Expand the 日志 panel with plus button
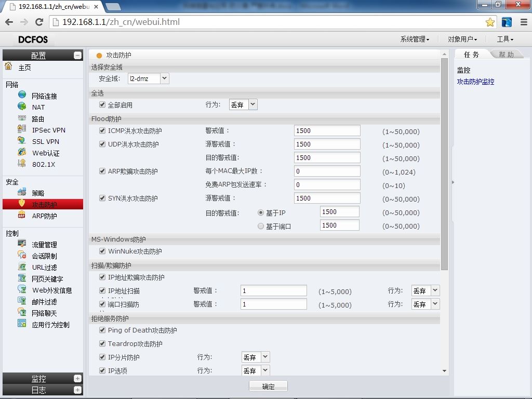This screenshot has height=399, width=532. [77, 390]
